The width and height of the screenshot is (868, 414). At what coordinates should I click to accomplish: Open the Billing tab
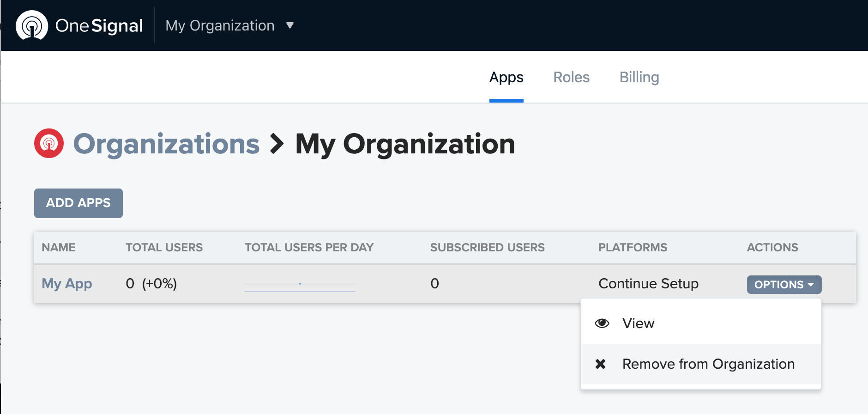(x=639, y=77)
